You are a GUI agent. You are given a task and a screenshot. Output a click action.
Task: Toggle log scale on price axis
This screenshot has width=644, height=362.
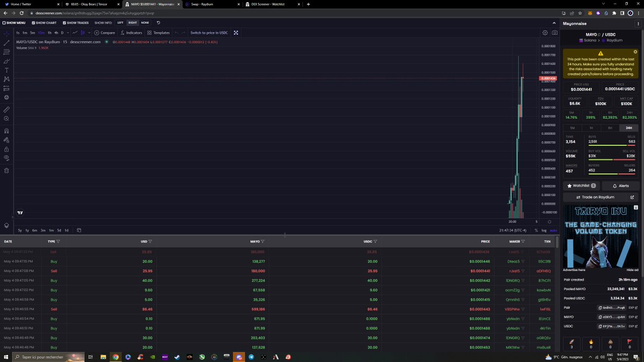coord(544,230)
